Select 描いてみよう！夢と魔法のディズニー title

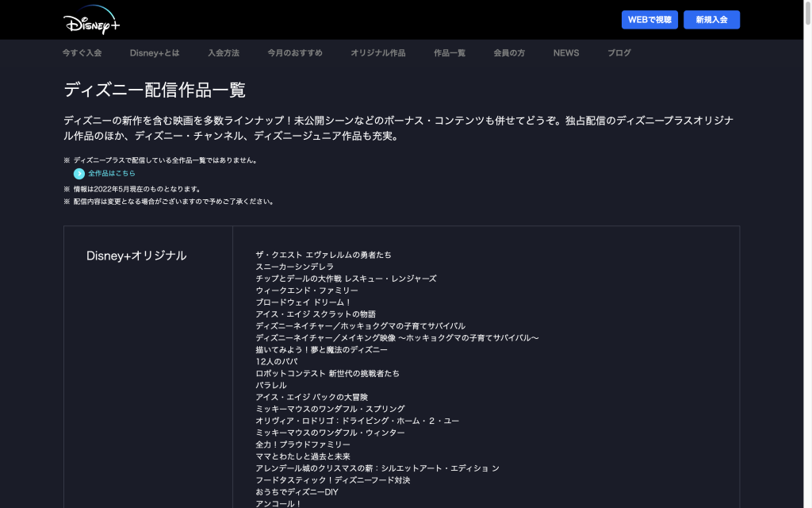322,350
